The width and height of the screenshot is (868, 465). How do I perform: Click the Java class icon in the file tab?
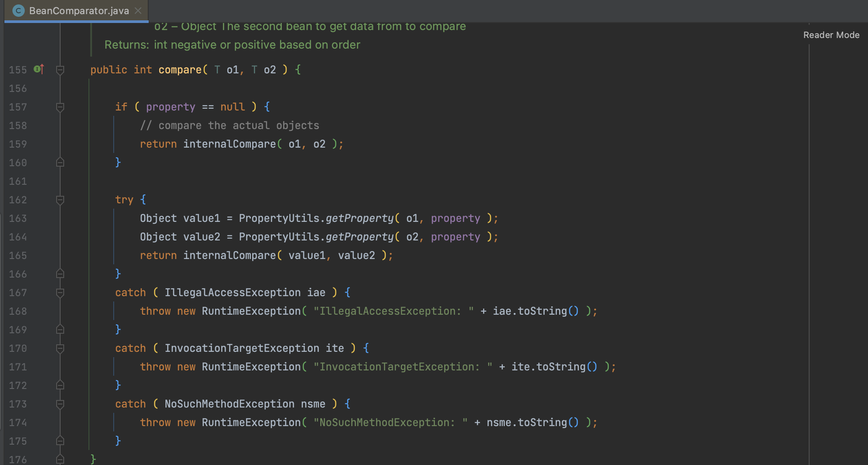[19, 11]
